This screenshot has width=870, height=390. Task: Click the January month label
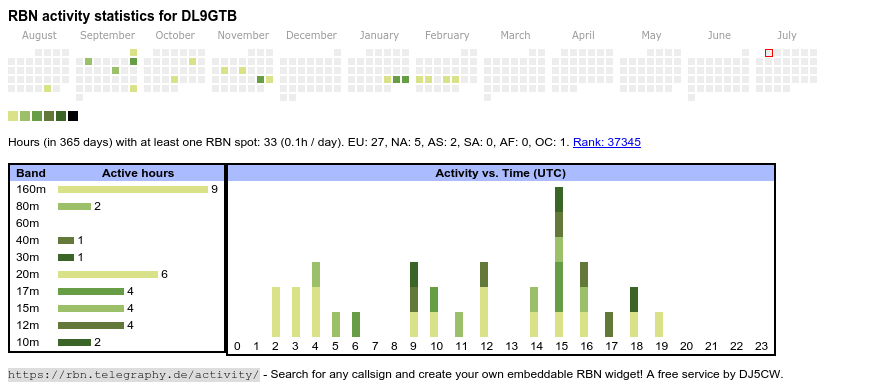[379, 35]
